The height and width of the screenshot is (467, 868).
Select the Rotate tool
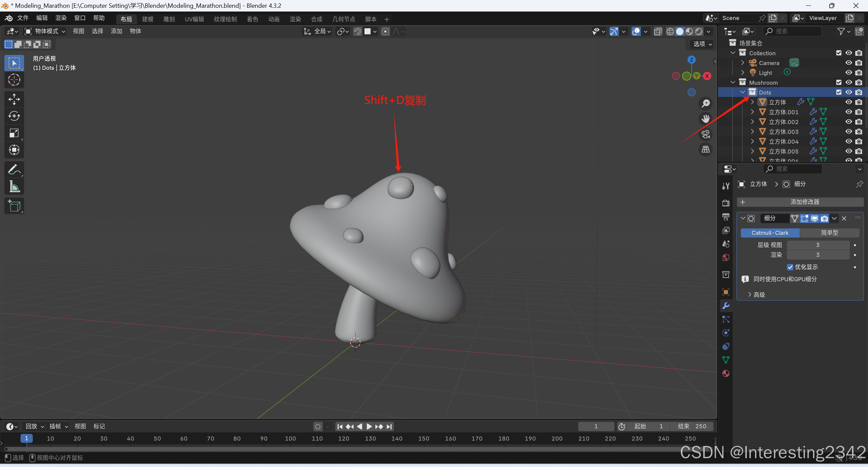pos(14,116)
